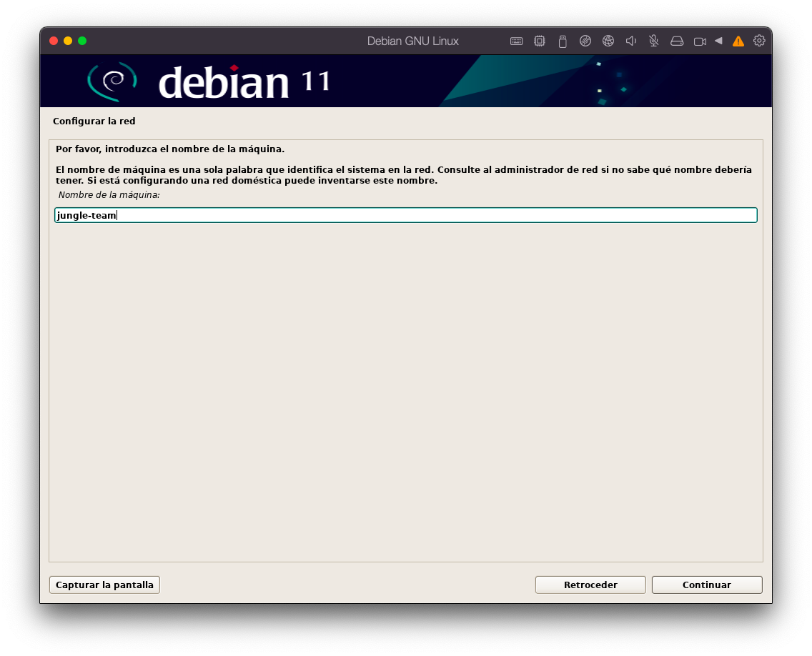
Task: Click the orange warning triangle icon
Action: pos(738,41)
